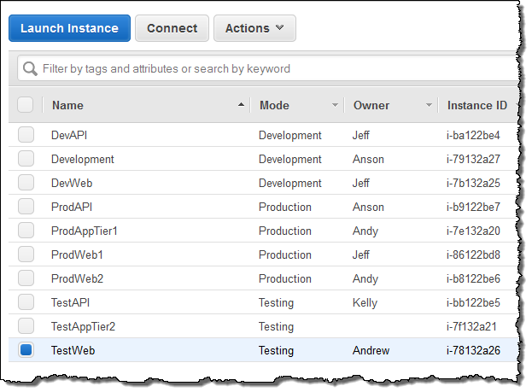Select the ProdAPI row checkbox
Screen dimensions: 532x392
26,207
